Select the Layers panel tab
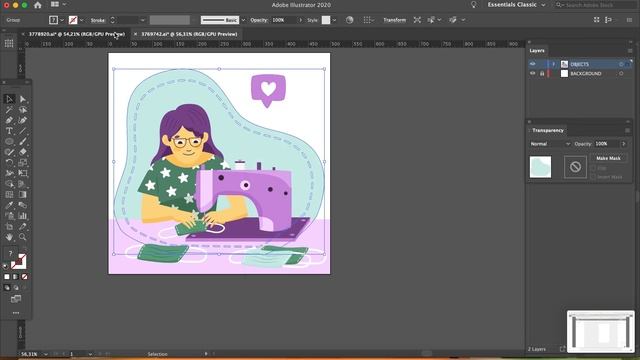The image size is (640, 360). pyautogui.click(x=537, y=51)
